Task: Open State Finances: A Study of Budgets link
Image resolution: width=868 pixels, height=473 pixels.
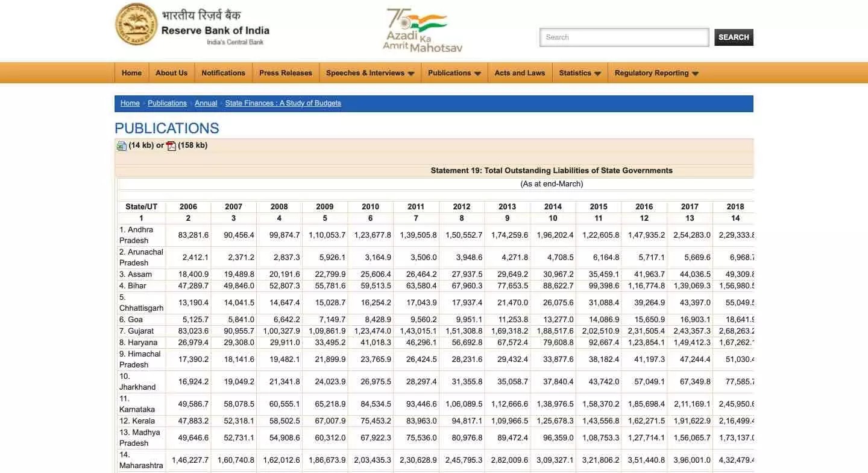Action: click(x=283, y=103)
